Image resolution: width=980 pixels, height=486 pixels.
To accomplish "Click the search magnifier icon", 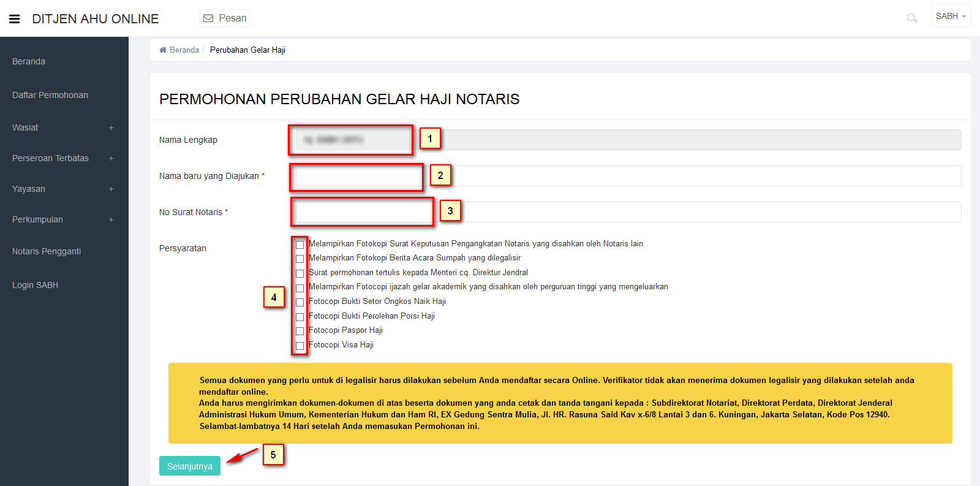I will pos(911,18).
